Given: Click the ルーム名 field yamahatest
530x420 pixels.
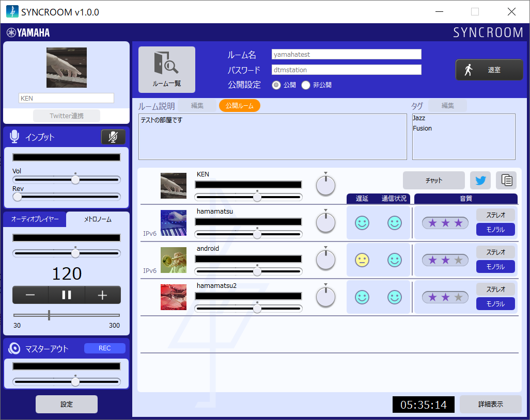Looking at the screenshot, I should (x=347, y=54).
